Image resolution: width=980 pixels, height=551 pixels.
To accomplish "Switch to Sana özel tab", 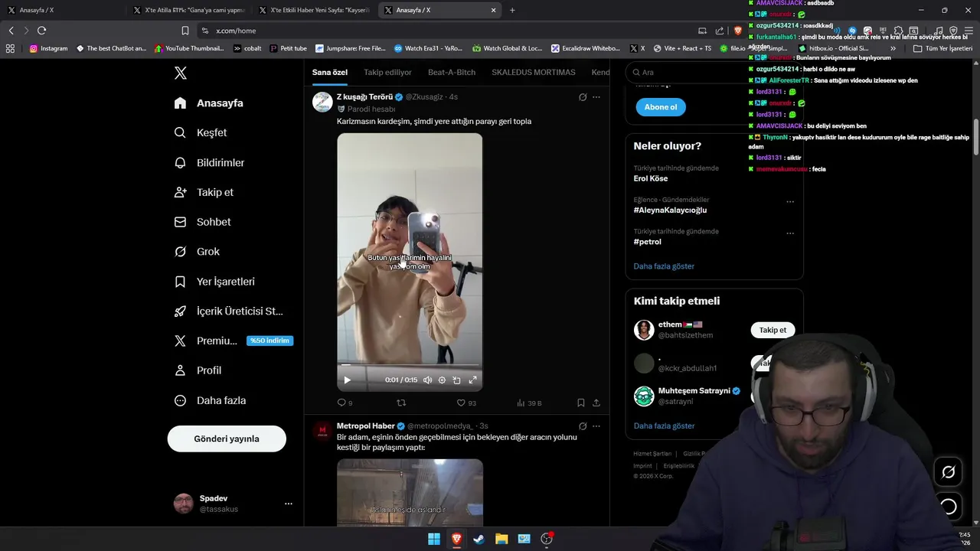I will click(330, 73).
